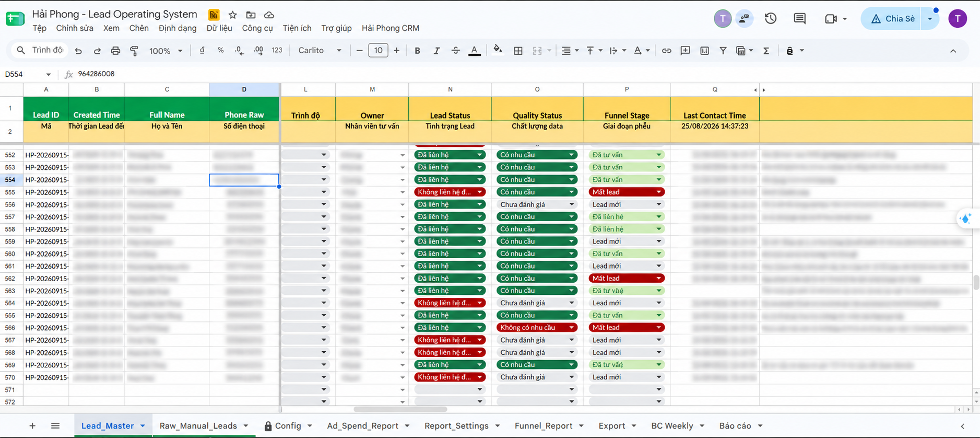Open the 123 number format menu
This screenshot has width=980, height=438.
point(277,50)
